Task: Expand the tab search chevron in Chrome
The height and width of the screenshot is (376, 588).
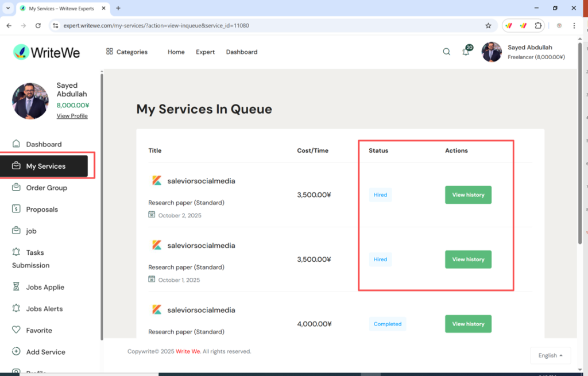Action: pos(7,8)
